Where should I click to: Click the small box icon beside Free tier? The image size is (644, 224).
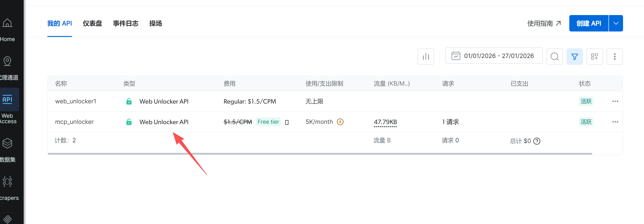tap(287, 122)
